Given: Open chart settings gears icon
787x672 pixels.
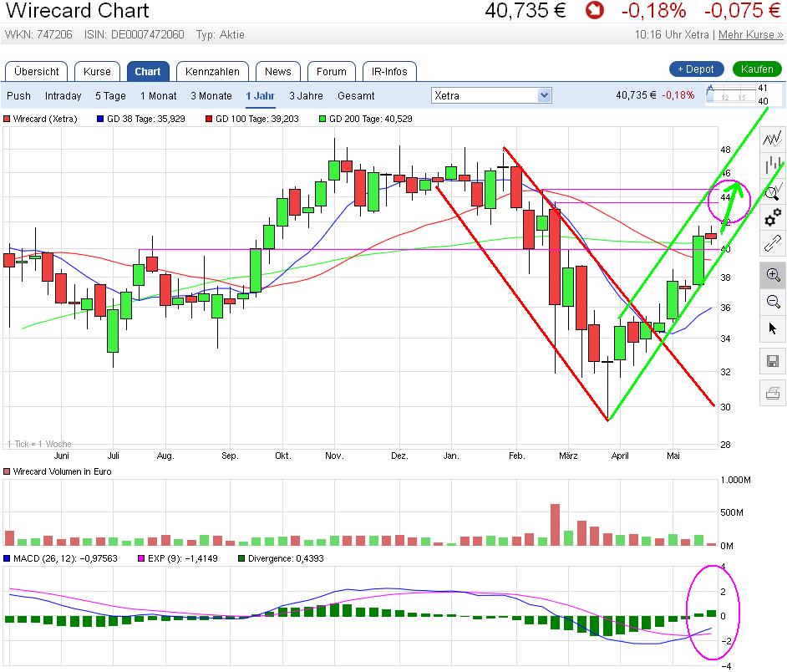Looking at the screenshot, I should (x=773, y=218).
